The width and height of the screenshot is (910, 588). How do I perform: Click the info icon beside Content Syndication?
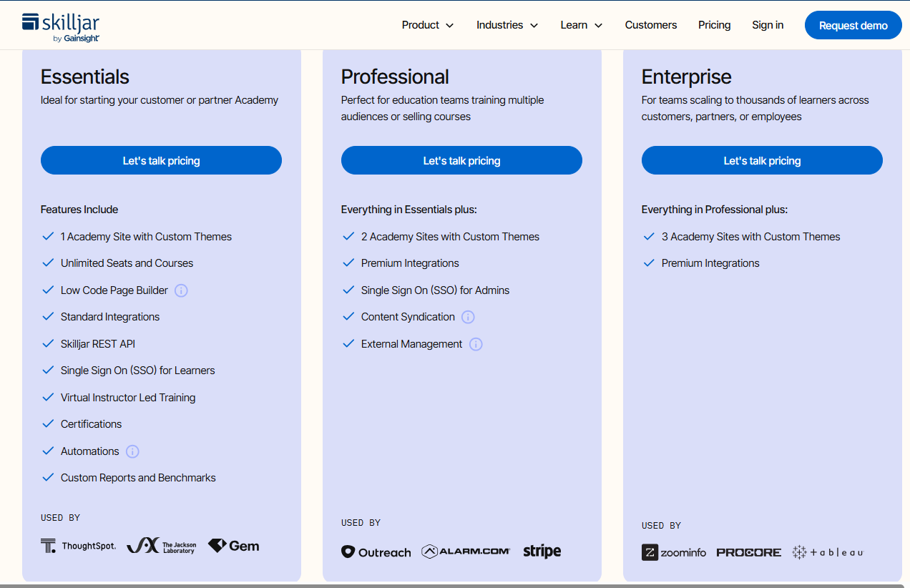pyautogui.click(x=468, y=316)
